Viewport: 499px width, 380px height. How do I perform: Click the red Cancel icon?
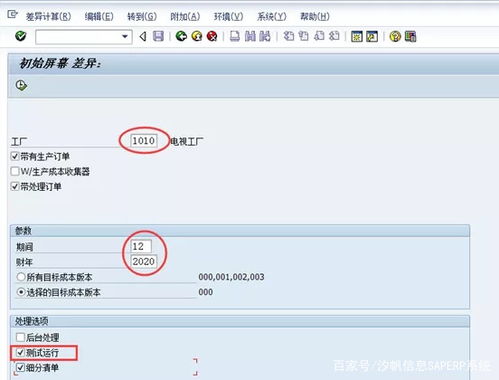pyautogui.click(x=212, y=36)
